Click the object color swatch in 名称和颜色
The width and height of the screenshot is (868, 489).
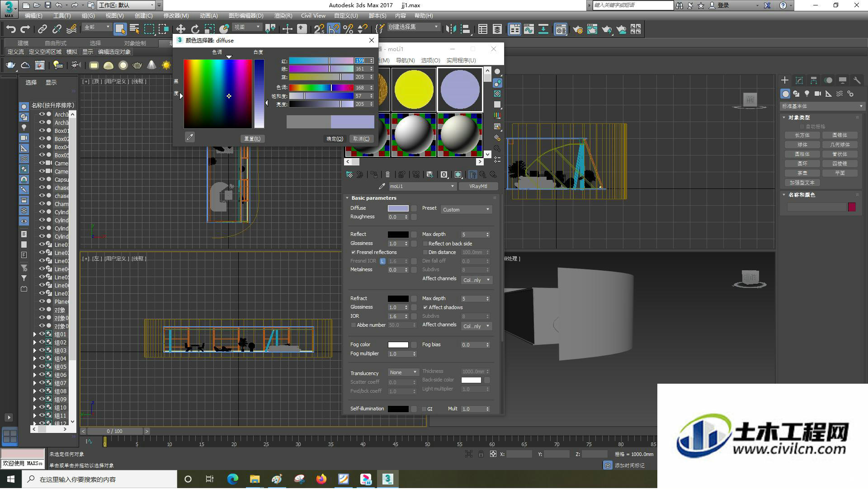click(852, 207)
